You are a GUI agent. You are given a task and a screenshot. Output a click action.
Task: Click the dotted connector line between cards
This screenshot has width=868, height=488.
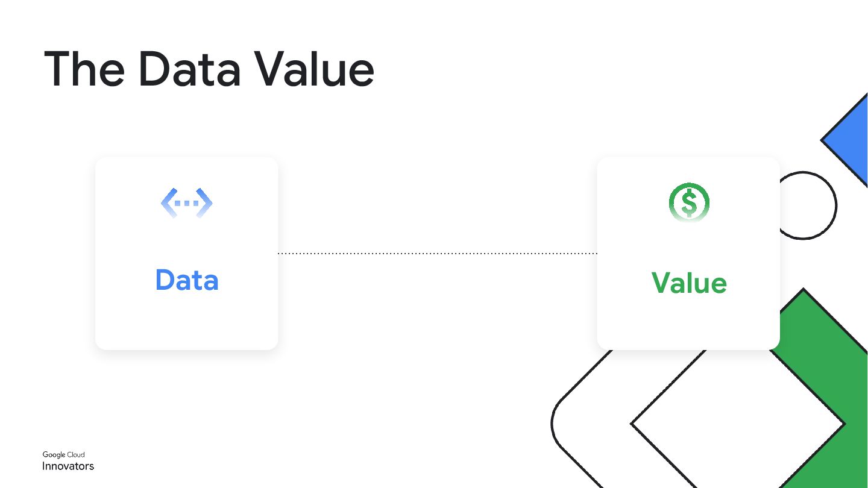pos(437,254)
